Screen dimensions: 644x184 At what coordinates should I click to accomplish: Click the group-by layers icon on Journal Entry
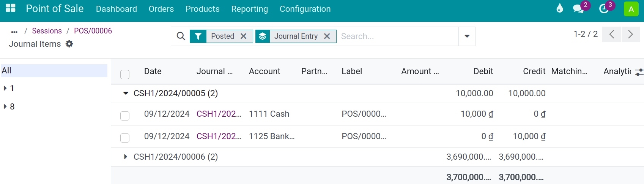pos(263,36)
